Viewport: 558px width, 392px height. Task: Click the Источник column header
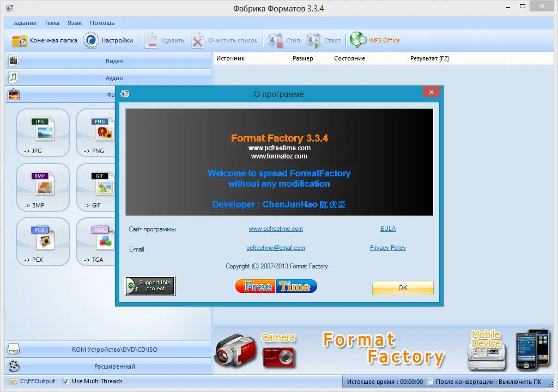point(251,58)
